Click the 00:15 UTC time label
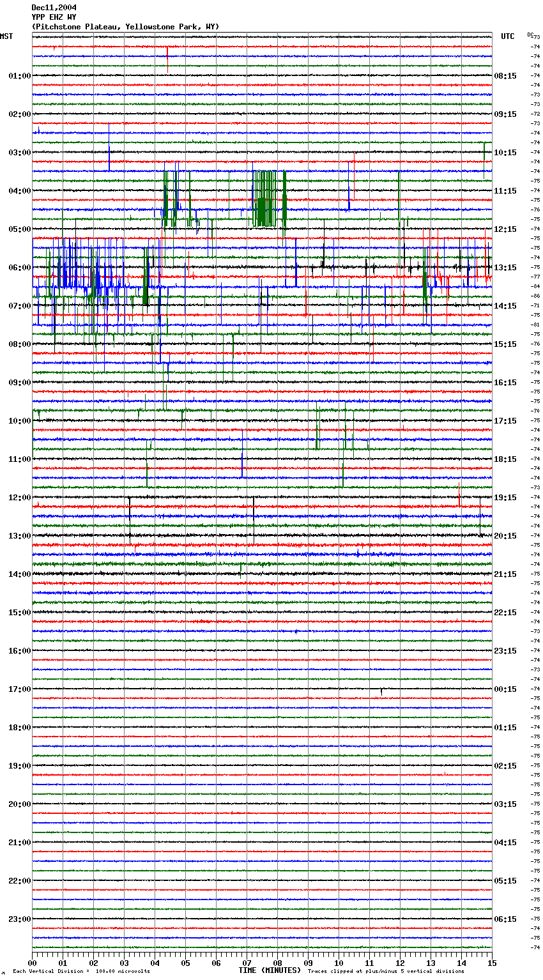Image resolution: width=543 pixels, height=980 pixels. (505, 689)
